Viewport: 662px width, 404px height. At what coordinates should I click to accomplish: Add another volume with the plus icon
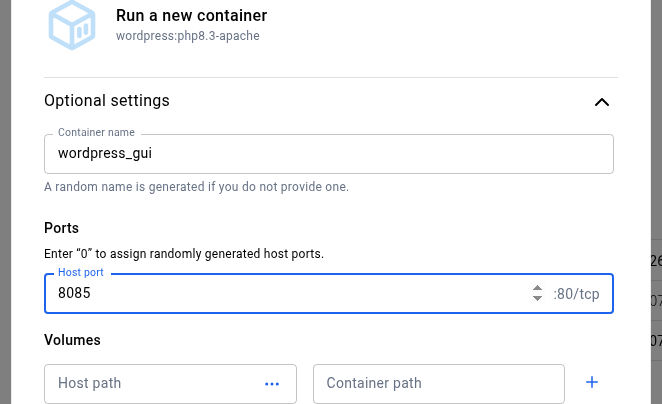click(x=592, y=382)
